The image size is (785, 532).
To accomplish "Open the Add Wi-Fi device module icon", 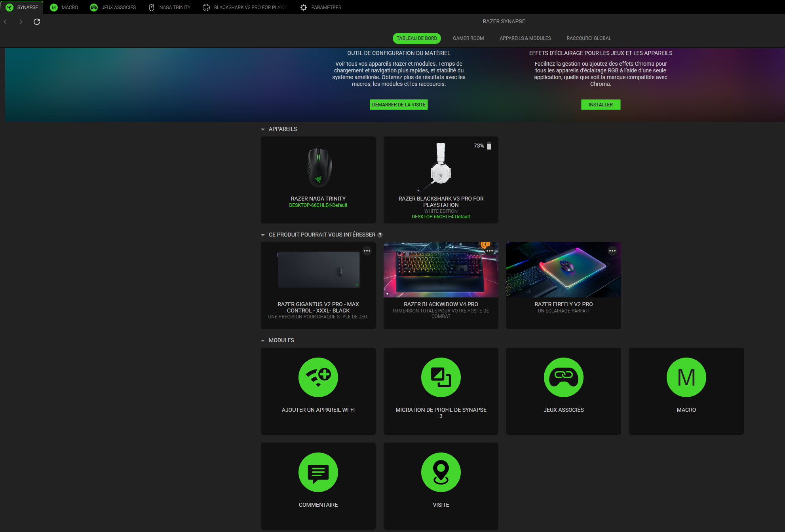I will point(318,377).
